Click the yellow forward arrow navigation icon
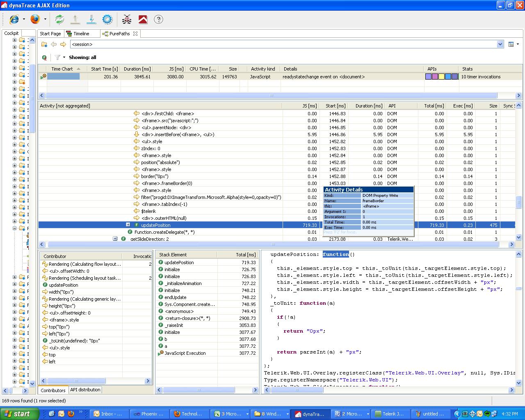525x420 pixels. tap(63, 44)
